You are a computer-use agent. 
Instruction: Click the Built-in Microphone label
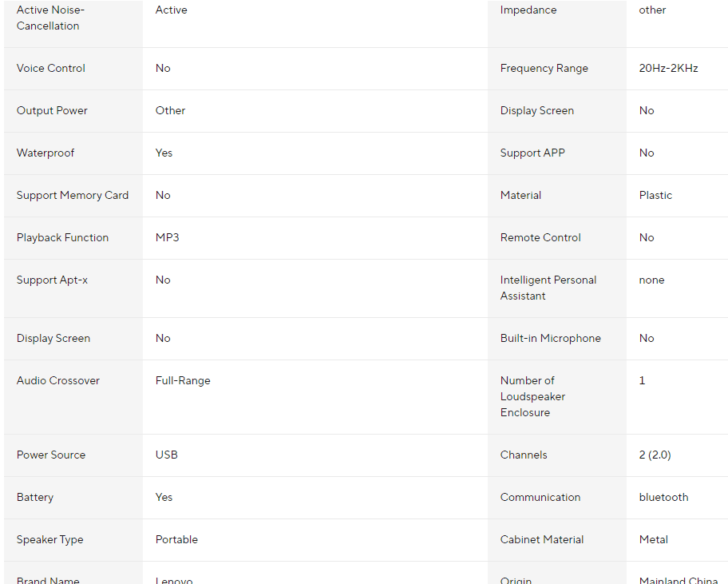[550, 338]
